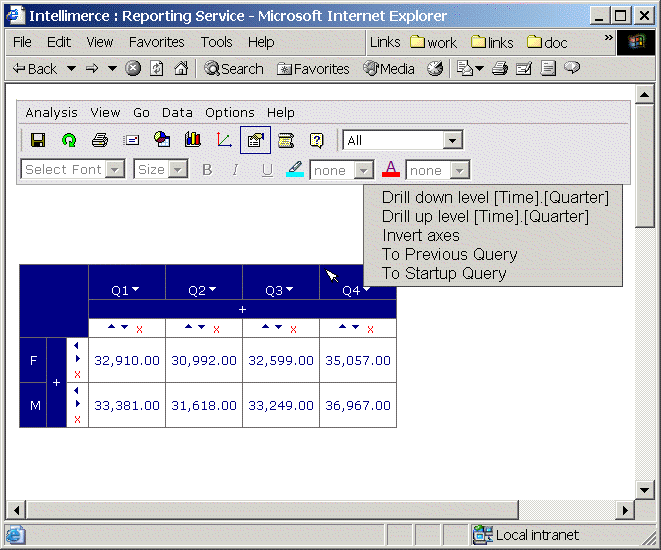
Task: Expand the plus row under quarter headers
Action: (242, 309)
